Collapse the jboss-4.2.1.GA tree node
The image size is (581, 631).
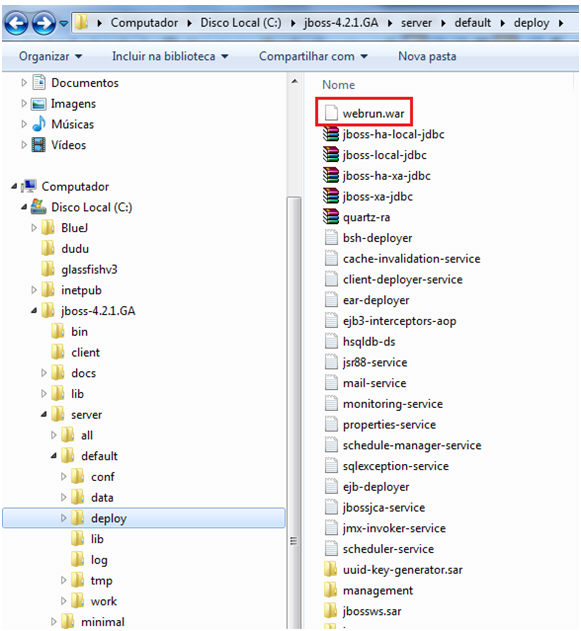[34, 311]
